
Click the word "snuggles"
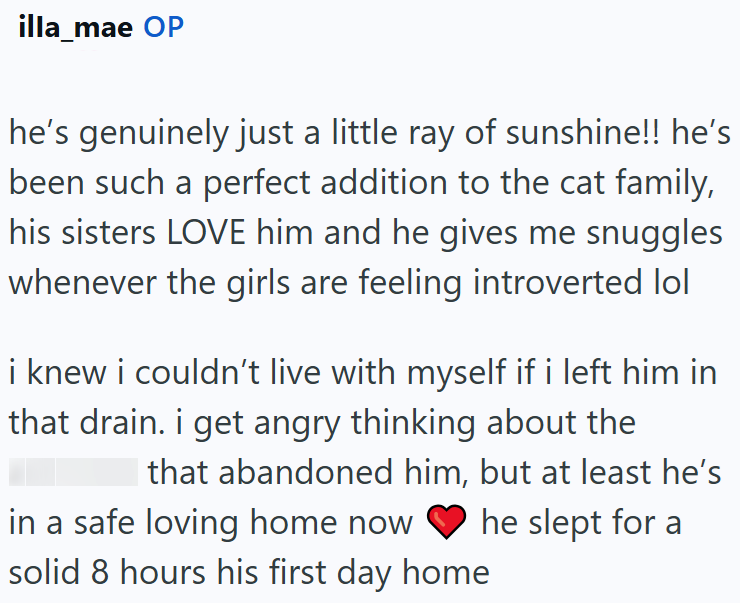655,234
